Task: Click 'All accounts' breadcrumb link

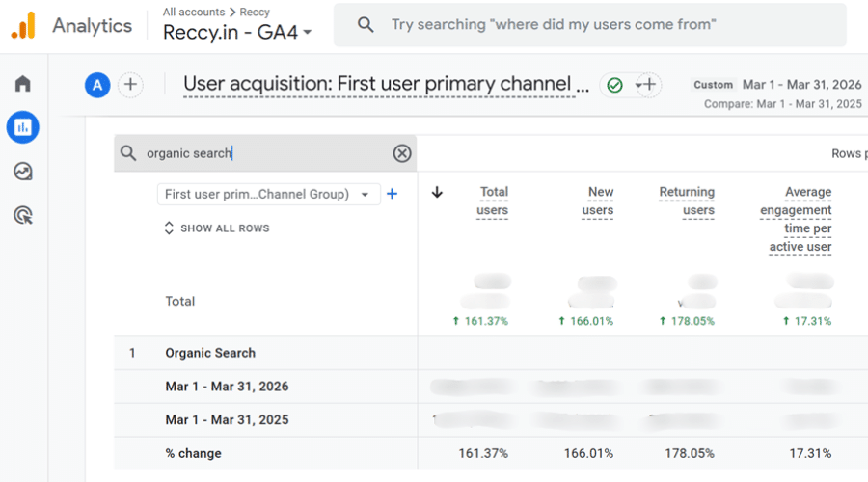Action: pos(194,12)
